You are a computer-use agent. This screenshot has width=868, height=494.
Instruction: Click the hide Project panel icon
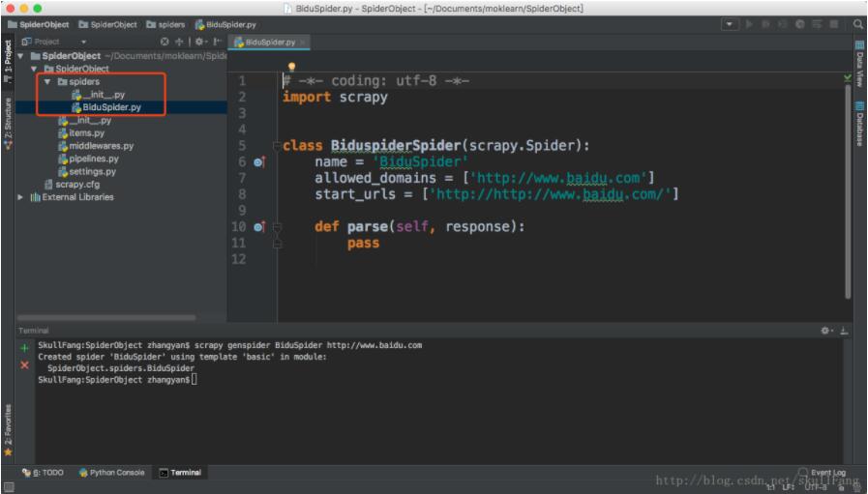point(218,42)
